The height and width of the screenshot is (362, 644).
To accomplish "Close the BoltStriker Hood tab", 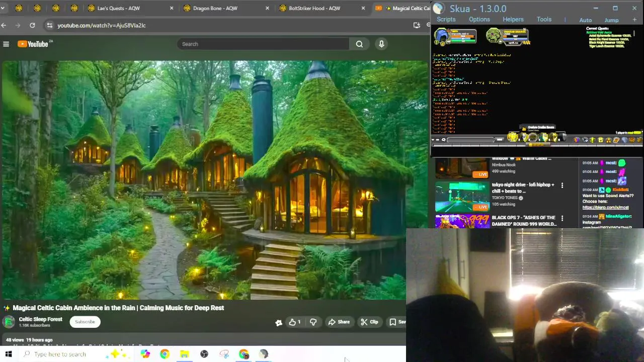I will point(363,8).
